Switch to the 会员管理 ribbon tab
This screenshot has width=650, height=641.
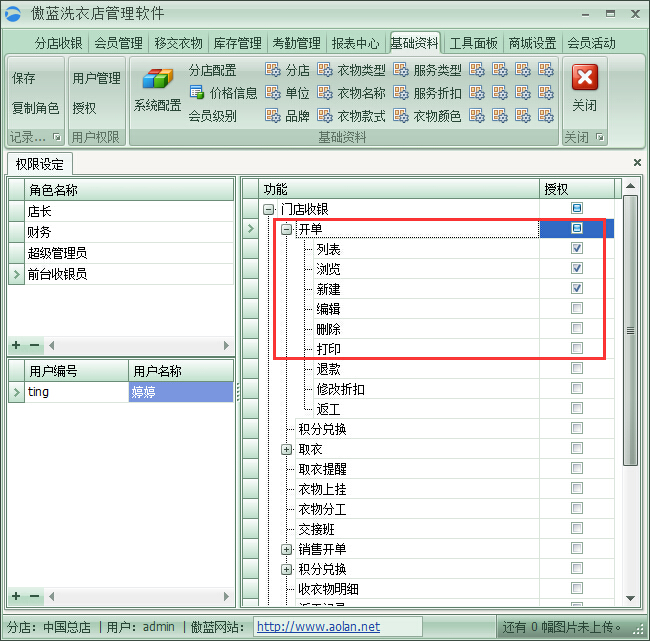pos(118,43)
